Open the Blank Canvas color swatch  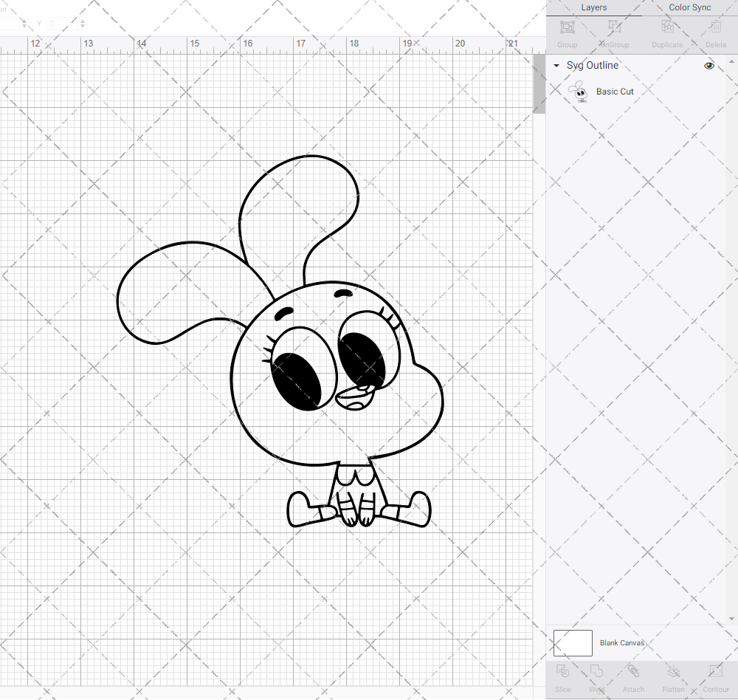pyautogui.click(x=573, y=642)
